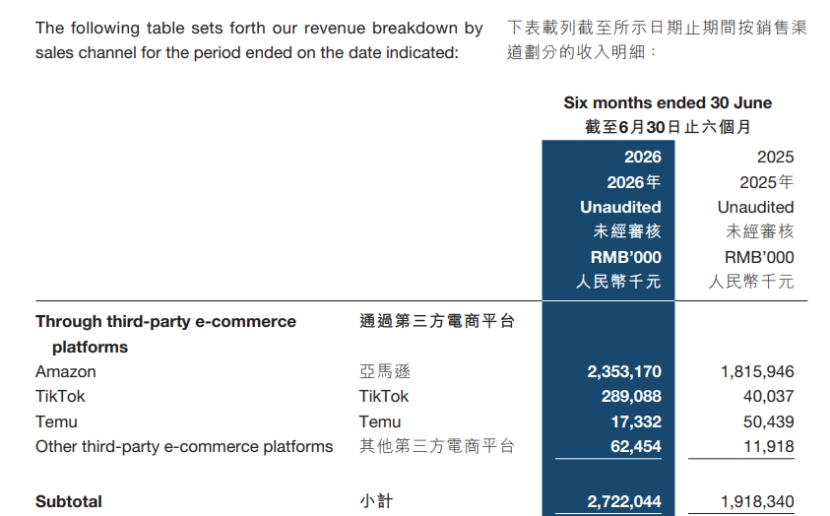The image size is (830, 516).
Task: Select subtotal 2026 value 2,722,044
Action: point(624,502)
